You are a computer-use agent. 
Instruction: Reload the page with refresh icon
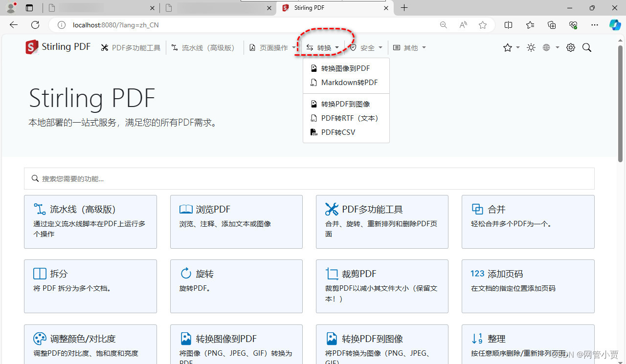35,25
